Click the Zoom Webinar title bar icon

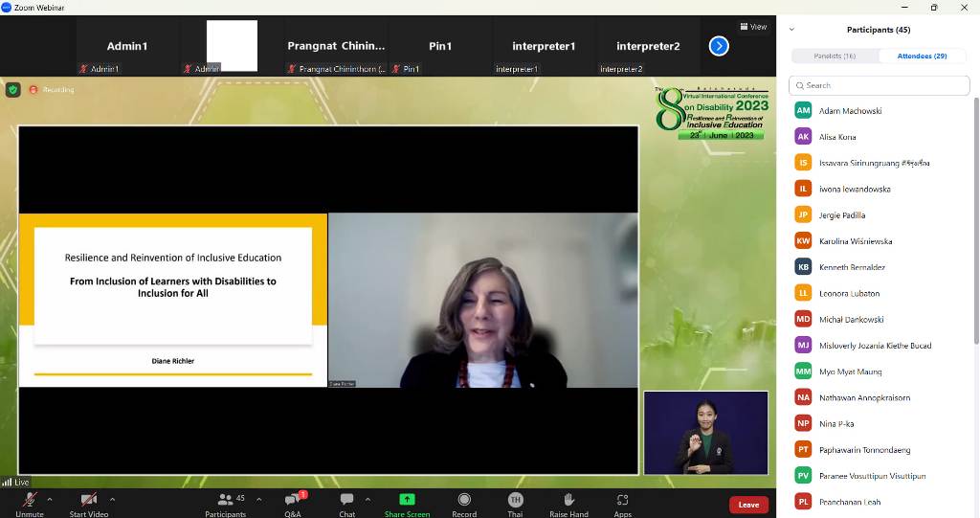click(x=7, y=8)
